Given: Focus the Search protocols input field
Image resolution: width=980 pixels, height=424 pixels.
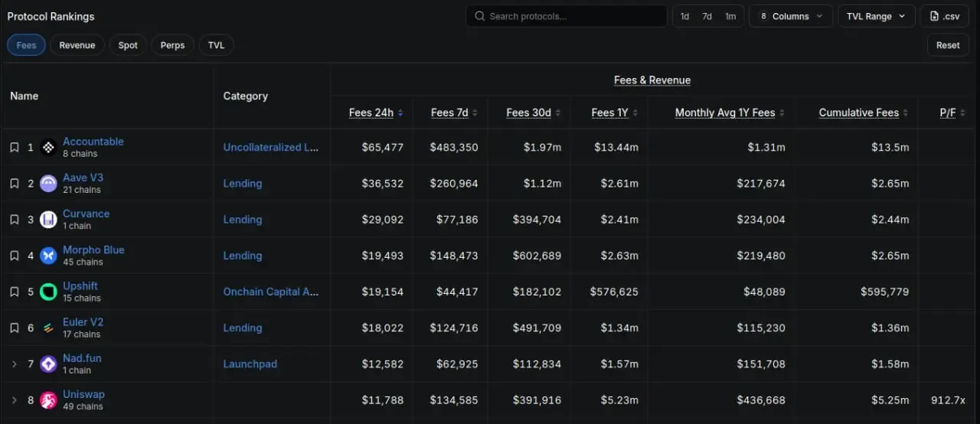Looking at the screenshot, I should pos(567,16).
